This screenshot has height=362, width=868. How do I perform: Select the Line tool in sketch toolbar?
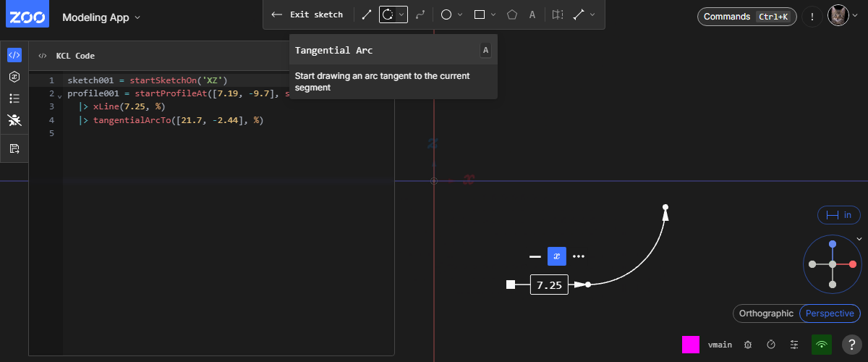click(366, 14)
